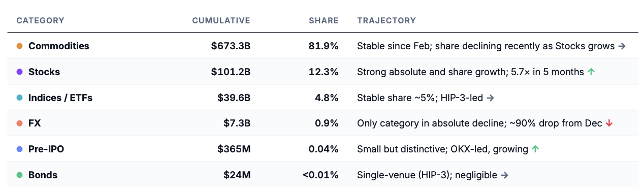This screenshot has width=644, height=192.
Task: Click the coral FX category dot
Action: [x=20, y=123]
